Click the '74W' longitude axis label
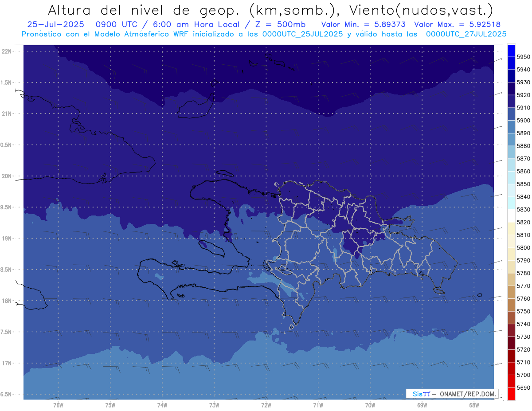This screenshot has height=411, width=532. click(x=162, y=405)
